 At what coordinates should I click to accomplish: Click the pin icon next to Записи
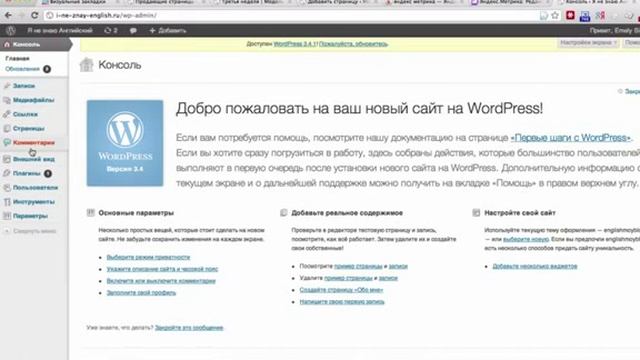7,86
